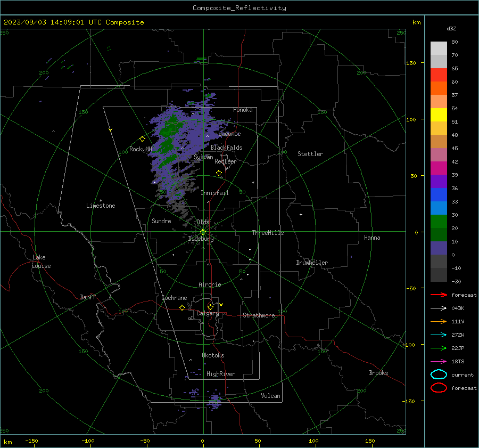The width and height of the screenshot is (479, 448).
Task: Select the Stettler label
Action: [x=310, y=154]
